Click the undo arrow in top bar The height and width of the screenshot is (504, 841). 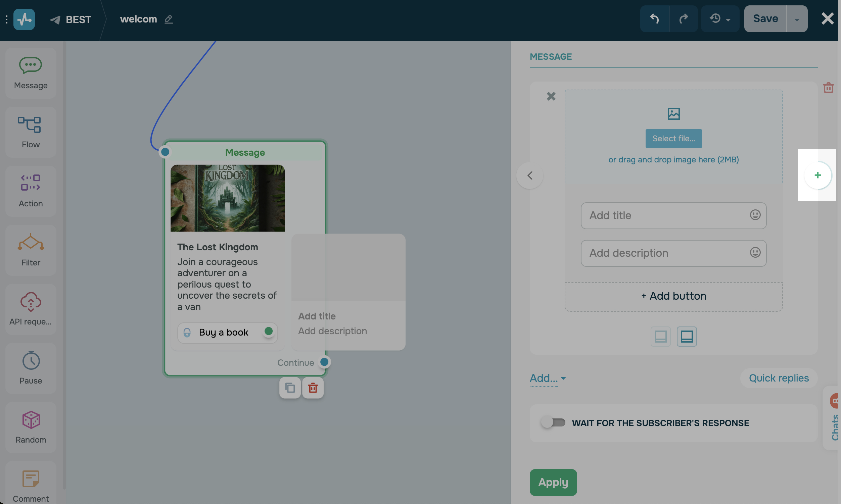(654, 19)
